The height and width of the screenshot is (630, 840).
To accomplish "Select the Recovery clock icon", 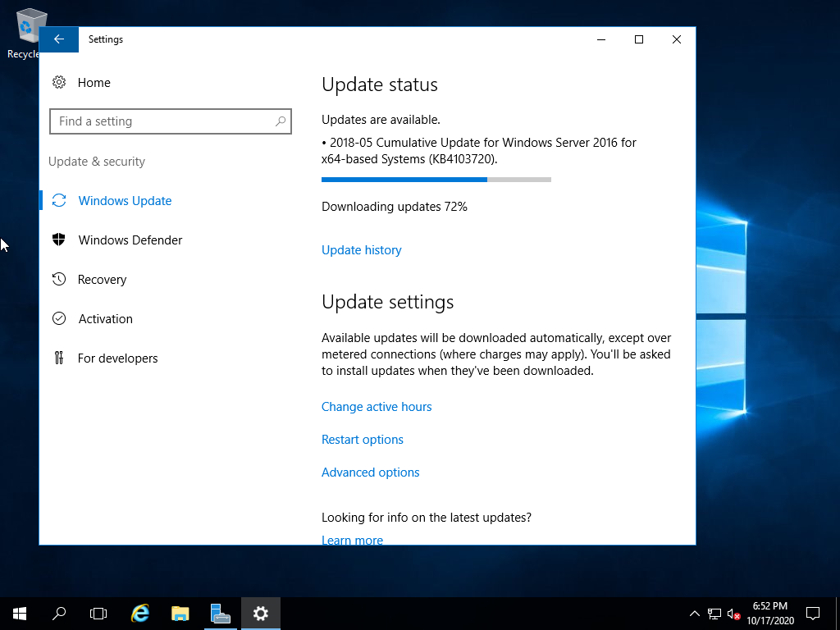I will tap(59, 279).
